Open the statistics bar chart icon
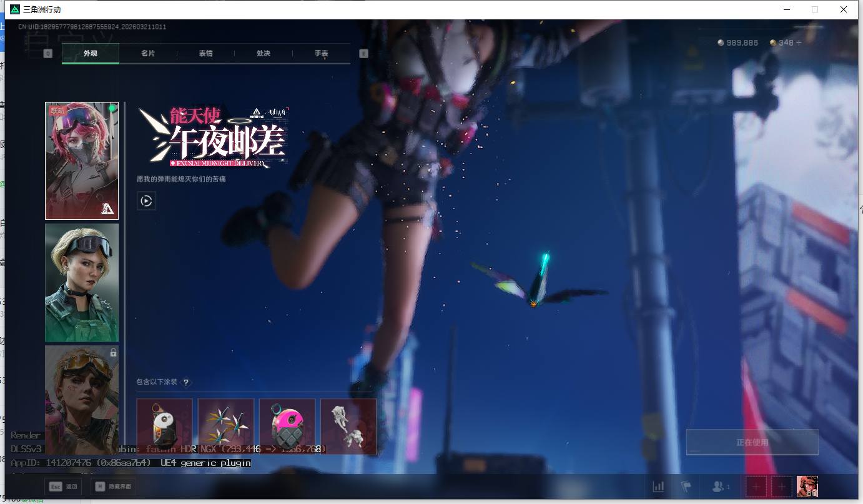The height and width of the screenshot is (504, 863). [x=658, y=487]
